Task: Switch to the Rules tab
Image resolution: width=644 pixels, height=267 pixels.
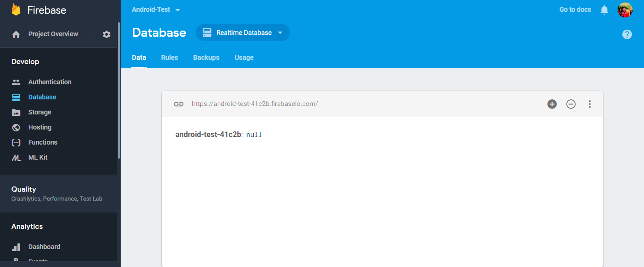Action: pyautogui.click(x=170, y=57)
